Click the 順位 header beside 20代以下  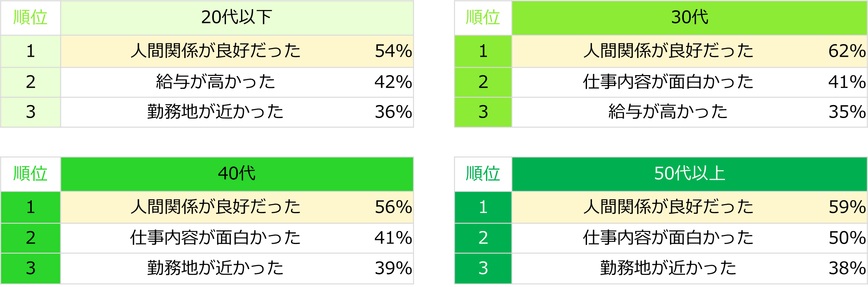click(x=30, y=18)
